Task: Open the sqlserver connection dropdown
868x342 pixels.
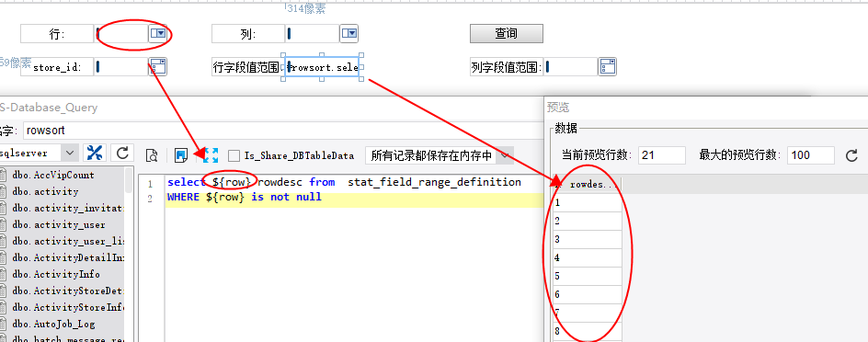Action: pos(70,153)
